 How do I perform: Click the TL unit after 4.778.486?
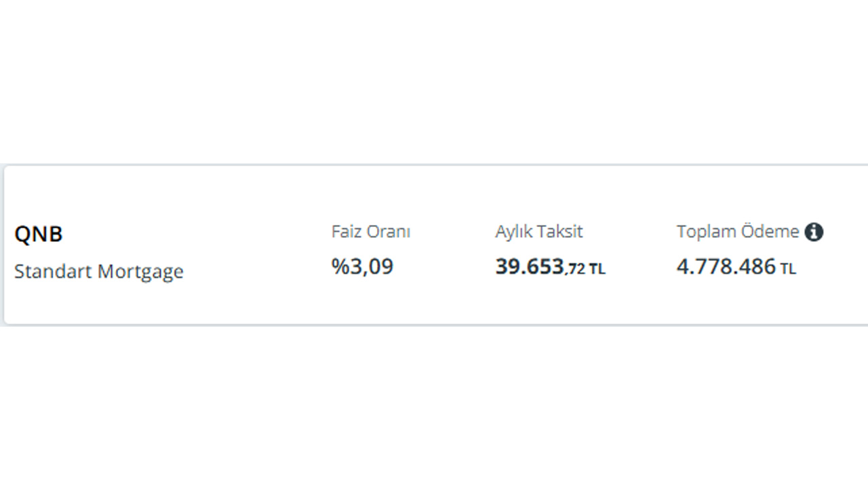pyautogui.click(x=788, y=269)
